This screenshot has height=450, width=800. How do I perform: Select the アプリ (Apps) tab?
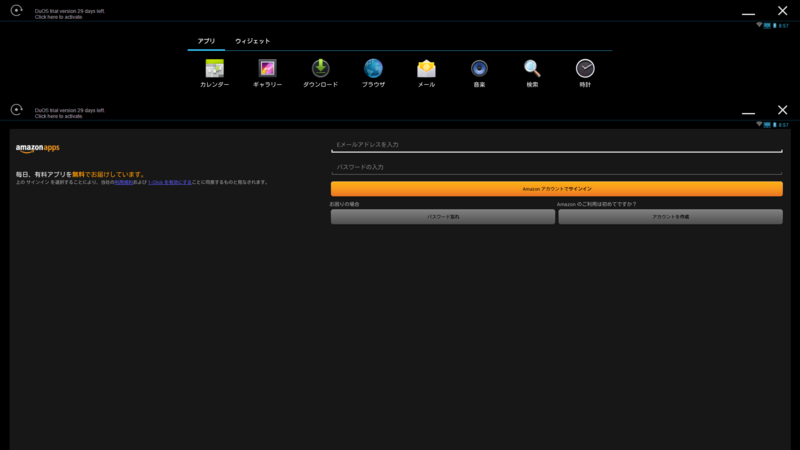(x=206, y=41)
